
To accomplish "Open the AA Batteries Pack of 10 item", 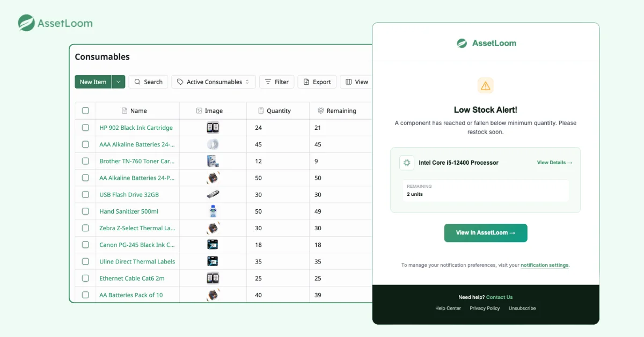I will click(131, 295).
